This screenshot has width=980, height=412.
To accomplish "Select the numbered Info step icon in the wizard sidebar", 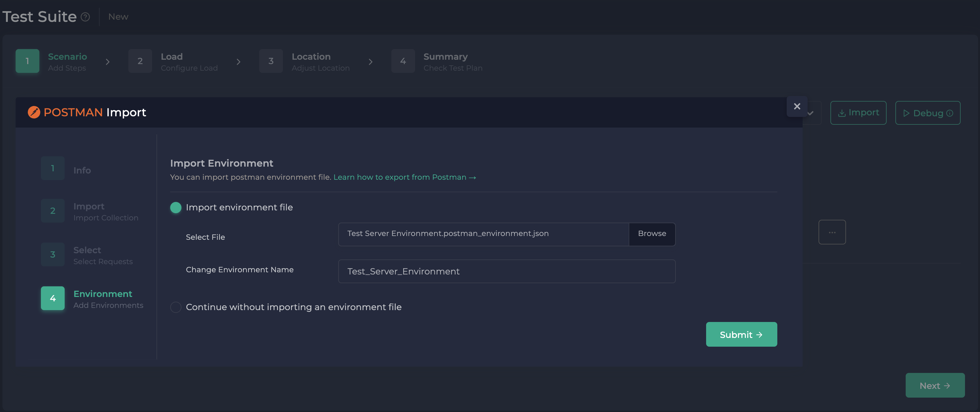I will [x=52, y=168].
